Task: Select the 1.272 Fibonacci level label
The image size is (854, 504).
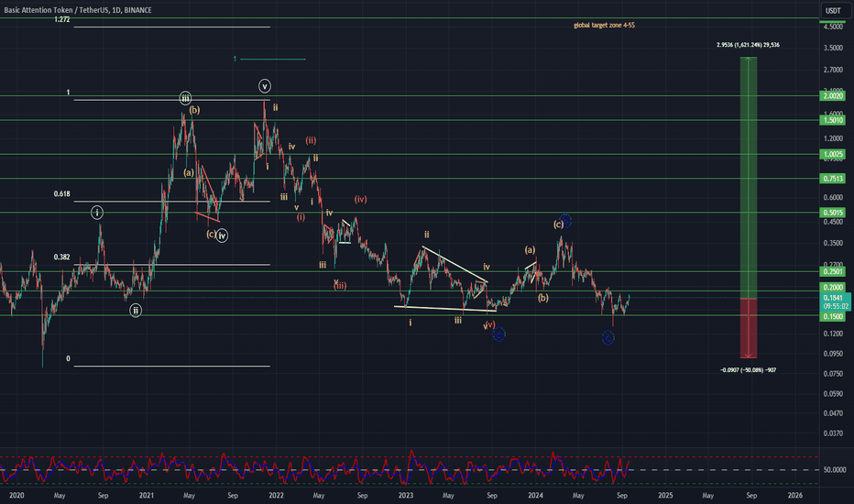Action: pos(62,19)
